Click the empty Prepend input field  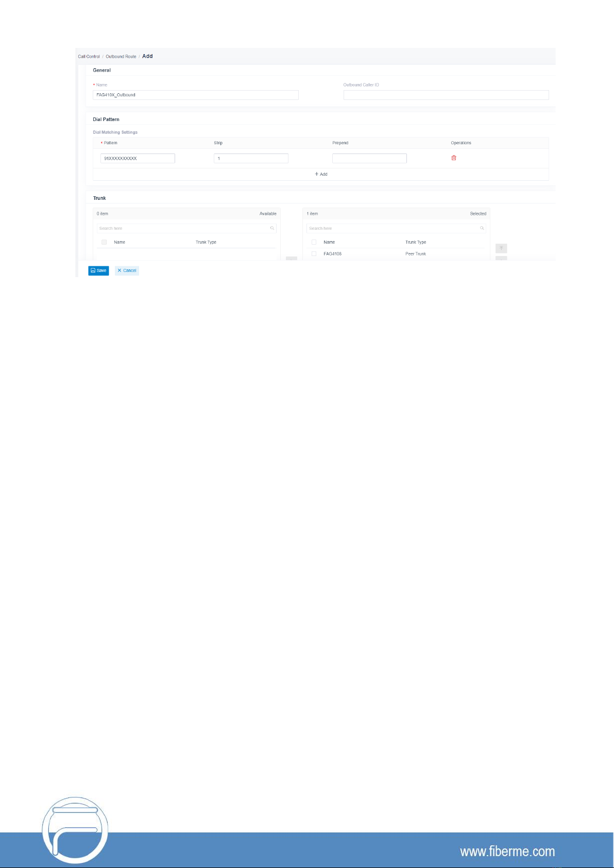tap(369, 159)
